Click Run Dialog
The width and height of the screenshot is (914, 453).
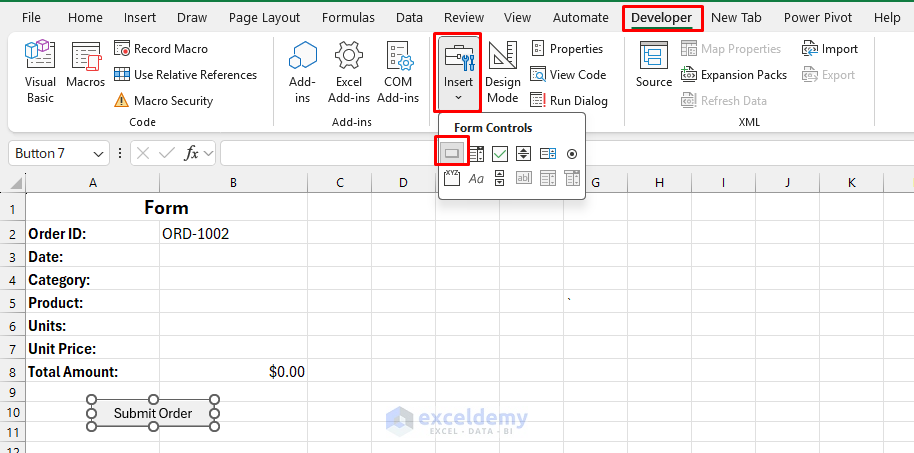569,101
